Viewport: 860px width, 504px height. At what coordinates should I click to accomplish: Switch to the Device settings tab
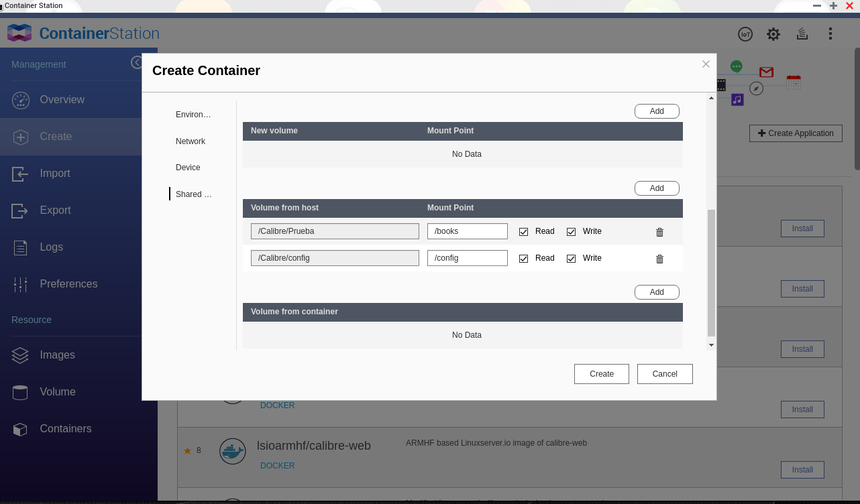[188, 168]
